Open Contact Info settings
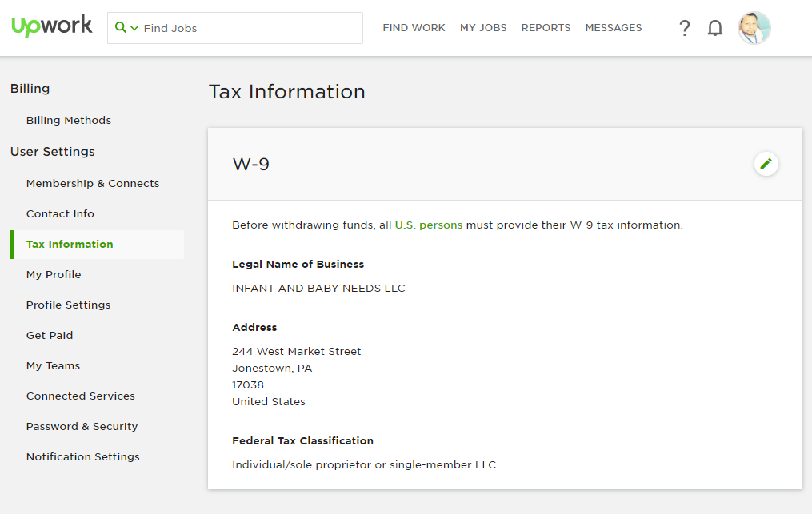 (x=60, y=213)
